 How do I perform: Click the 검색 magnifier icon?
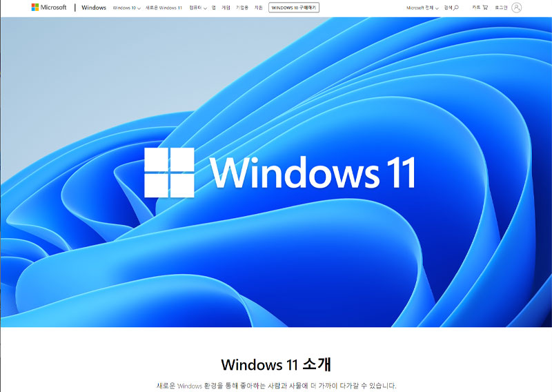pyautogui.click(x=456, y=8)
